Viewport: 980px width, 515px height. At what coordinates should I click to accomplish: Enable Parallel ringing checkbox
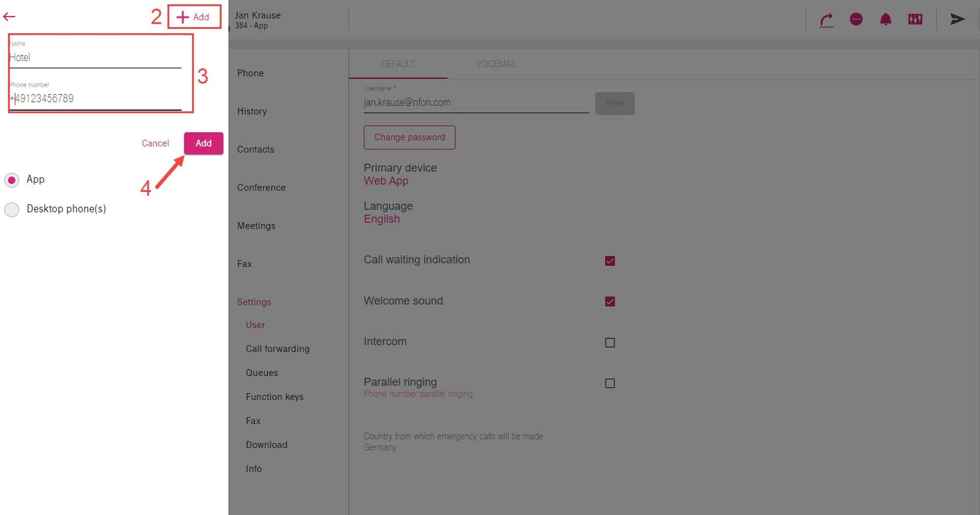[x=610, y=383]
